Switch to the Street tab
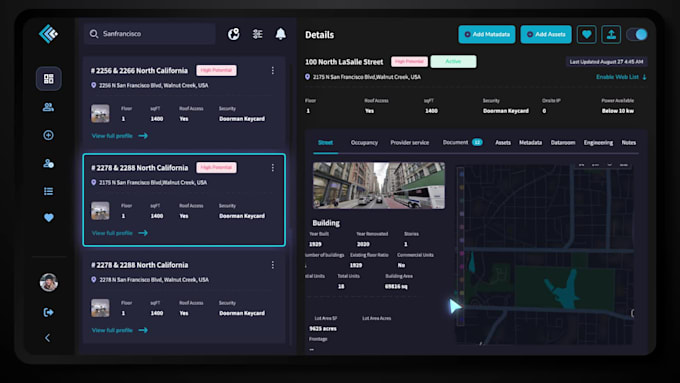The height and width of the screenshot is (383, 680). [325, 143]
